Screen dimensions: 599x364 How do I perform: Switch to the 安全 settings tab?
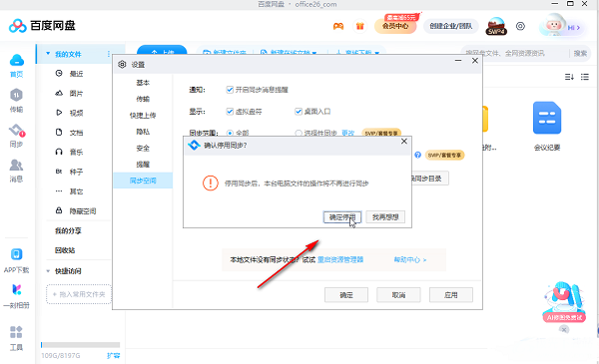(143, 148)
